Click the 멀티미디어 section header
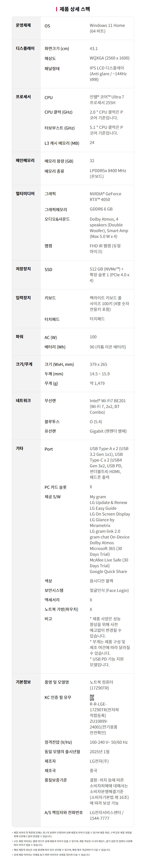This screenshot has width=146, height=868. click(25, 193)
